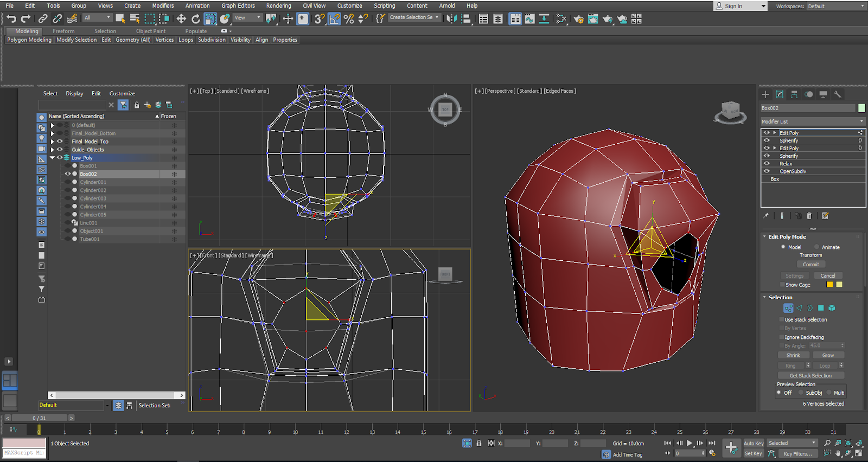
Task: Expand the Guide_Objects layer
Action: coord(52,150)
